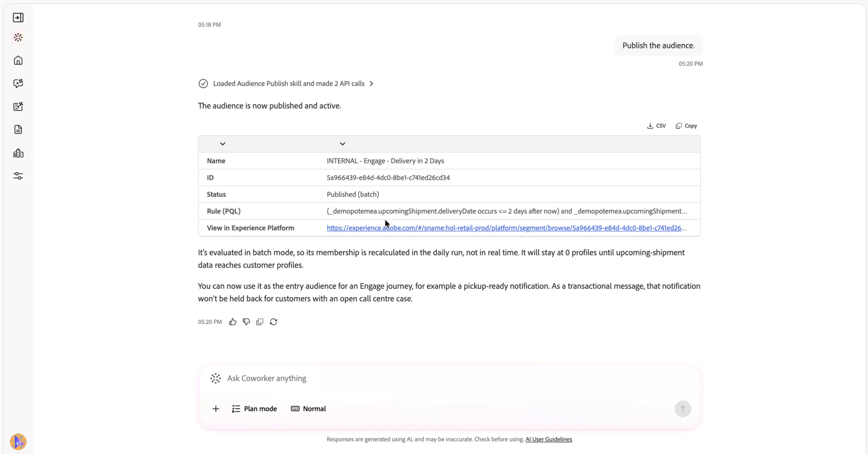868x454 pixels.
Task: Select the 'Status' row label
Action: tap(216, 194)
